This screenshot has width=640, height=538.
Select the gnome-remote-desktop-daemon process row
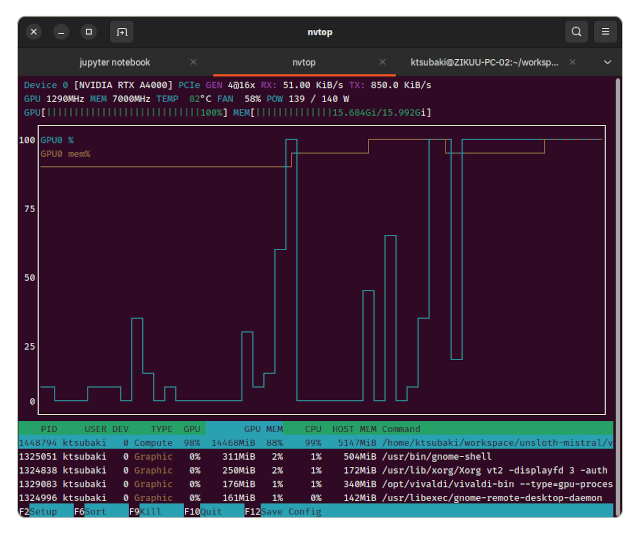(316, 498)
